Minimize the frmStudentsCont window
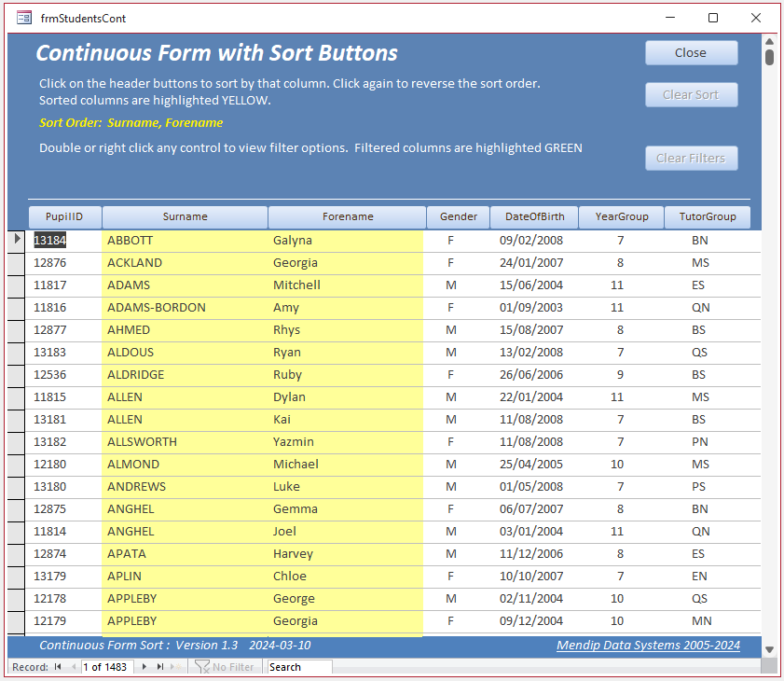 670,18
